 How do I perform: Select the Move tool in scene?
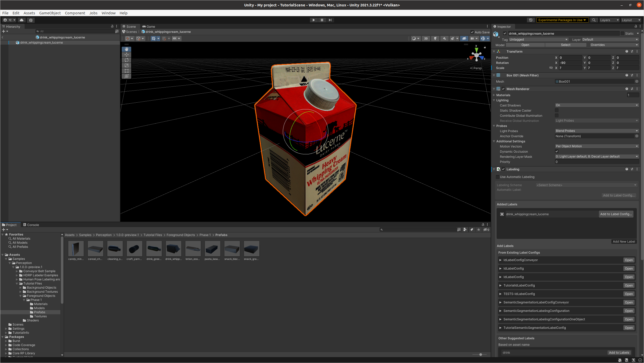pos(126,54)
